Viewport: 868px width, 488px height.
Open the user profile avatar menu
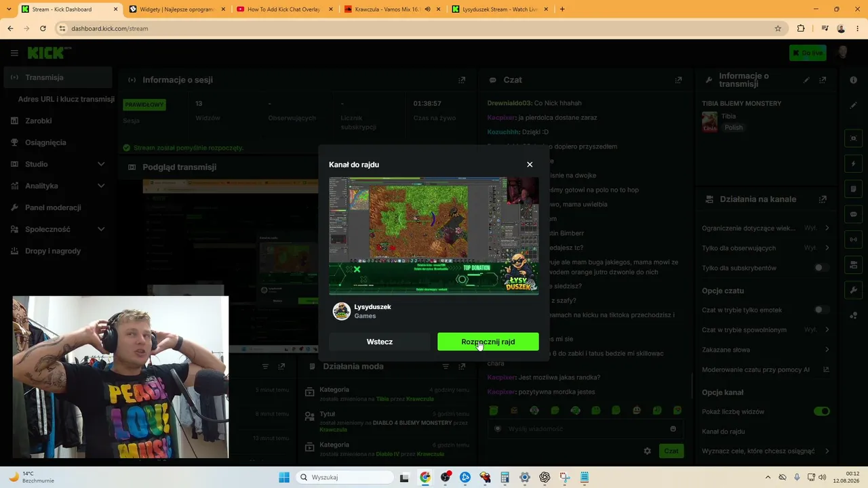[x=843, y=53]
